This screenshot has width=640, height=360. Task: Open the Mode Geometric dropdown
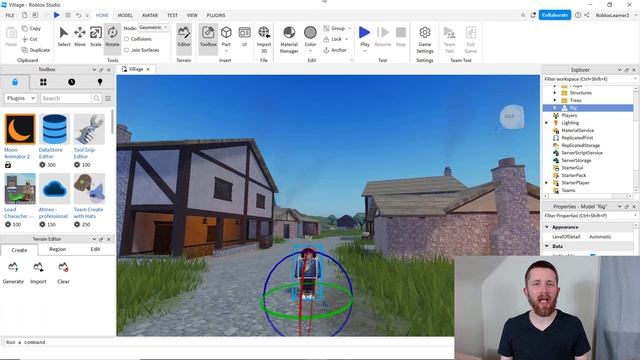[x=153, y=28]
